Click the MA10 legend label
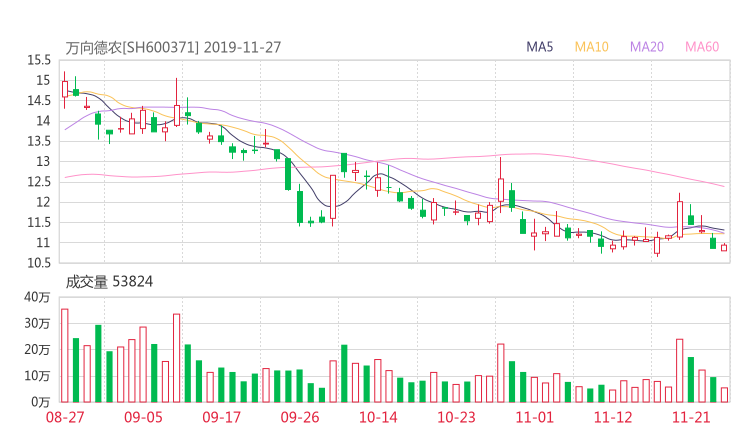The height and width of the screenshot is (440, 740). click(591, 47)
